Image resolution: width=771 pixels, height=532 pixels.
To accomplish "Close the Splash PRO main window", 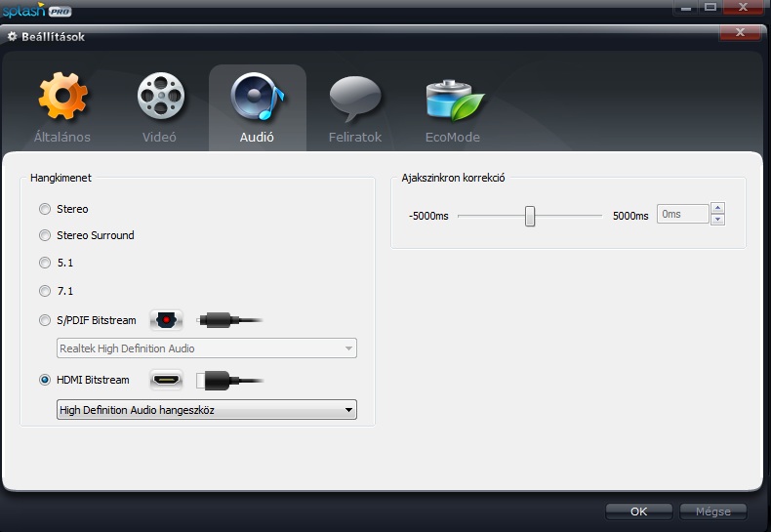I will pyautogui.click(x=744, y=7).
